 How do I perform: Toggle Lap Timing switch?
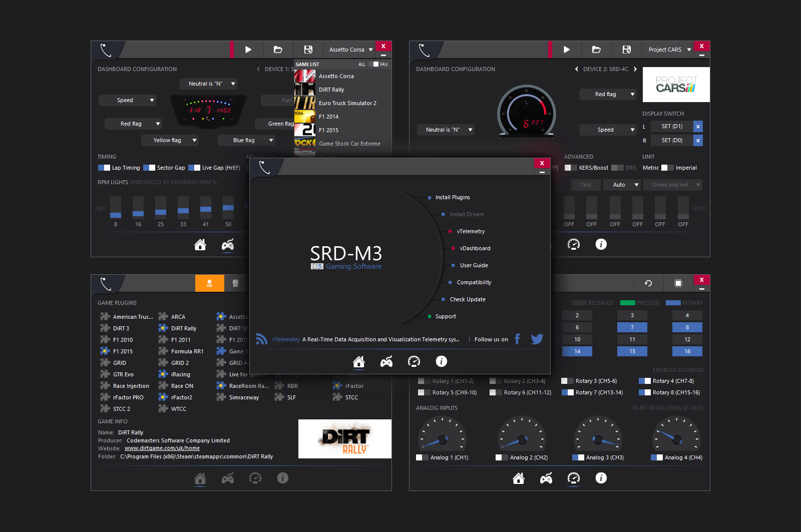pos(104,168)
